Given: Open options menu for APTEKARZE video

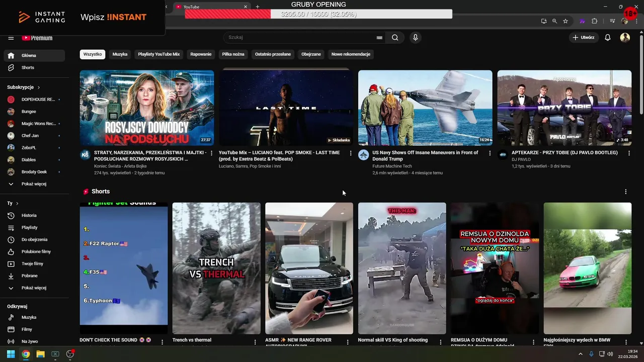Looking at the screenshot, I should (629, 153).
